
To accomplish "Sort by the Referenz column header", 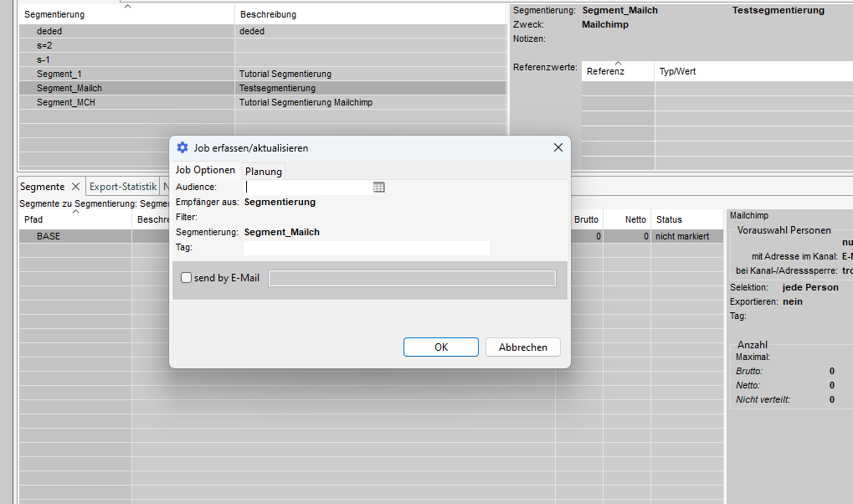I will 617,71.
